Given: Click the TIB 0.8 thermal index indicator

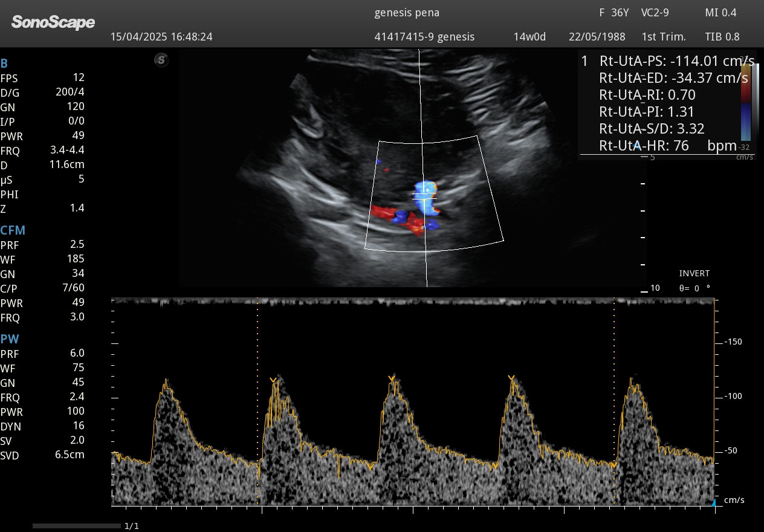Looking at the screenshot, I should pyautogui.click(x=722, y=37).
